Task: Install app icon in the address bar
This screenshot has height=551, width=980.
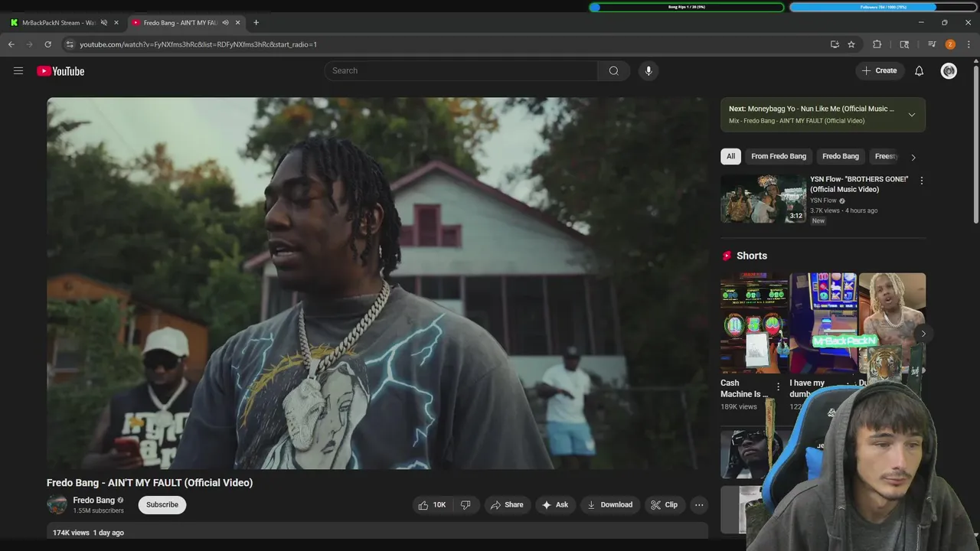Action: click(835, 44)
